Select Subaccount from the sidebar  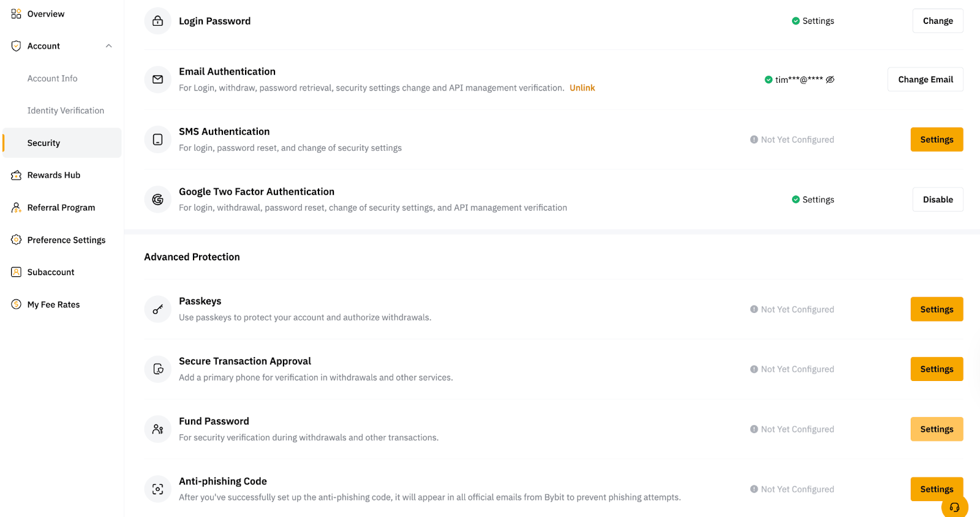pyautogui.click(x=51, y=272)
